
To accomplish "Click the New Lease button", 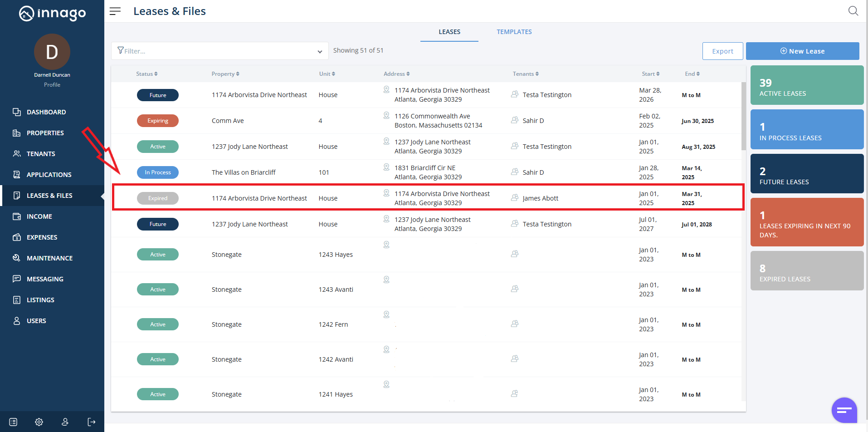I will click(802, 51).
